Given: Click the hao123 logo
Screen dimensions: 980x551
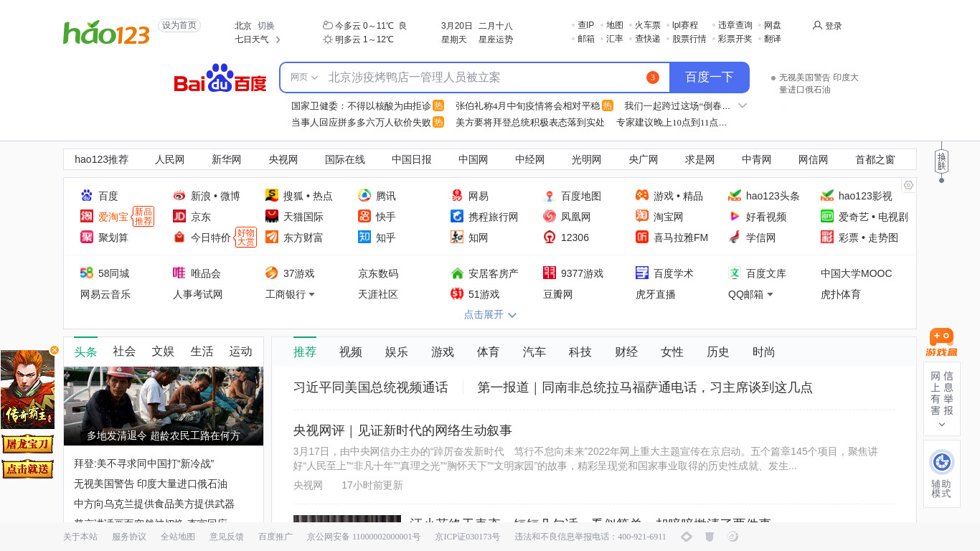Looking at the screenshot, I should click(106, 32).
